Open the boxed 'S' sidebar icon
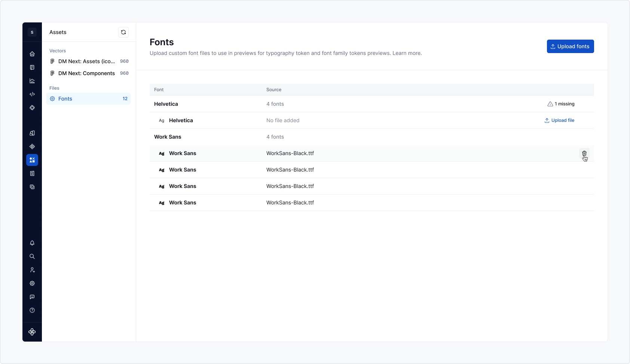Image resolution: width=630 pixels, height=364 pixels. point(32,173)
